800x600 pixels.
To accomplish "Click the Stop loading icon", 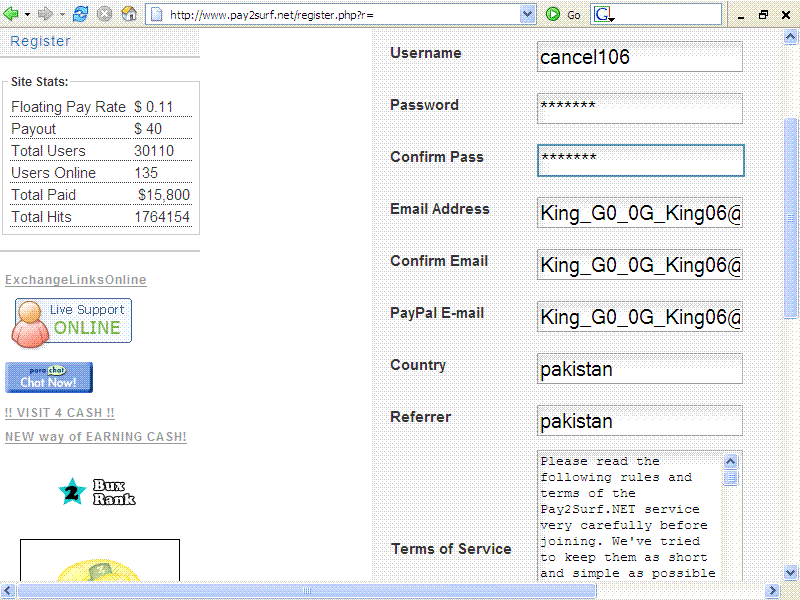I will click(x=104, y=14).
